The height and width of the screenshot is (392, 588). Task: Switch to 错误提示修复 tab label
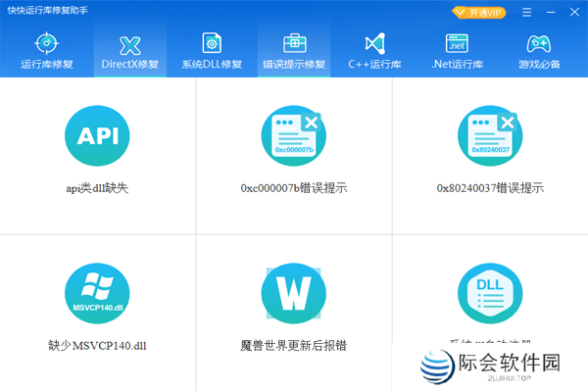tap(294, 64)
